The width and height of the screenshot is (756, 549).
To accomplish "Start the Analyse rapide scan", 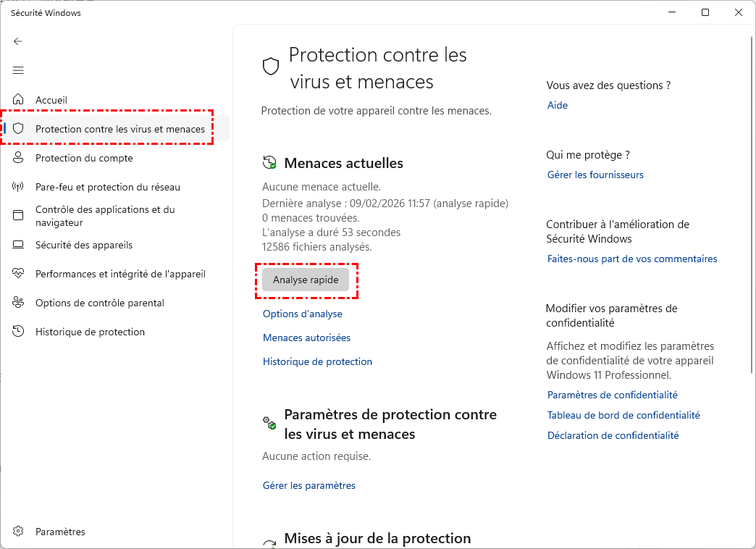I will 306,280.
